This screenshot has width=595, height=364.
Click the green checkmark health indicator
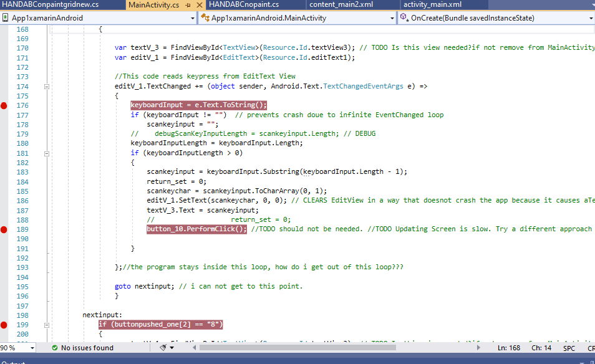(x=55, y=348)
